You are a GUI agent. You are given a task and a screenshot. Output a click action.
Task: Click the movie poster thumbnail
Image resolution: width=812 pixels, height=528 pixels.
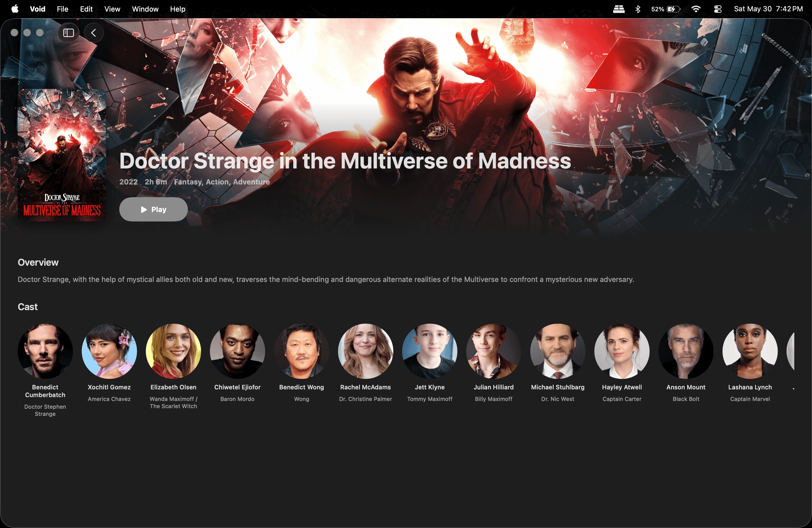62,155
